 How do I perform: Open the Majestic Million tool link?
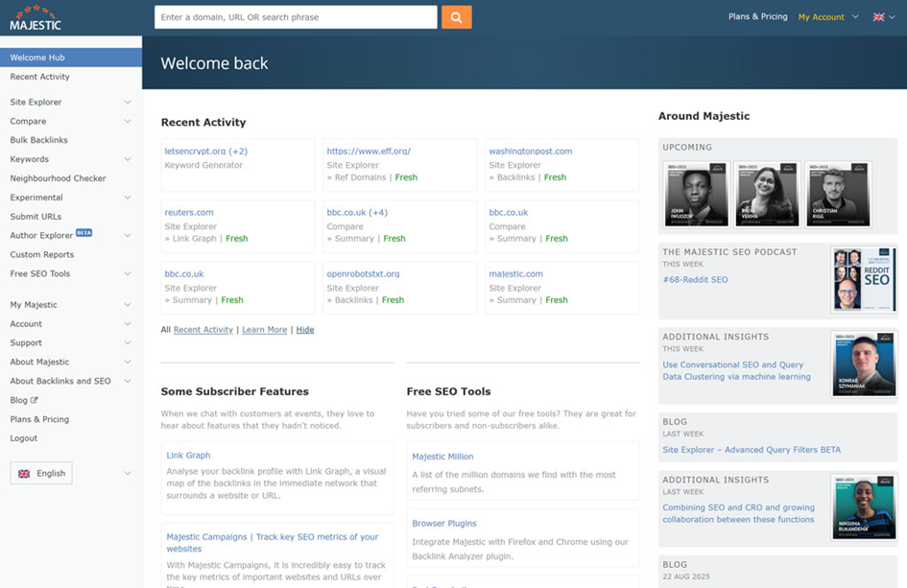point(442,457)
